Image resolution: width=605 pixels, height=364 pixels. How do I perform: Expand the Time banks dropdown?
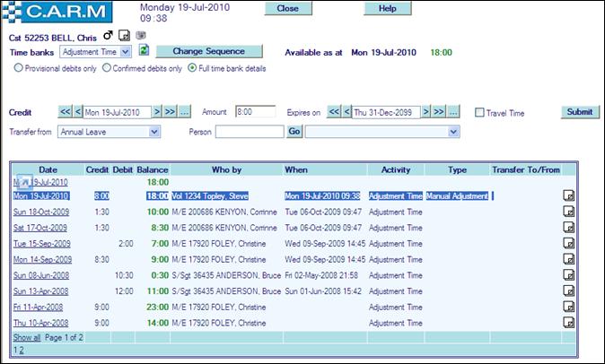[125, 52]
